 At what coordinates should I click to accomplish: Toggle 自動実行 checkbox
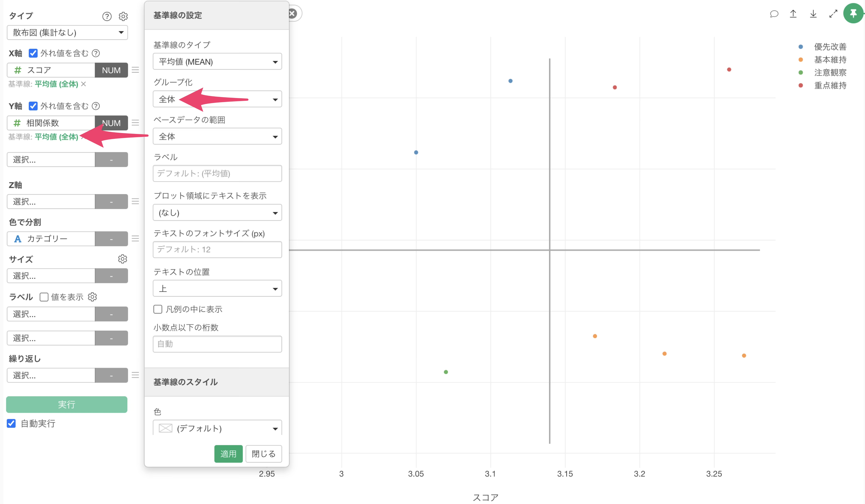11,423
